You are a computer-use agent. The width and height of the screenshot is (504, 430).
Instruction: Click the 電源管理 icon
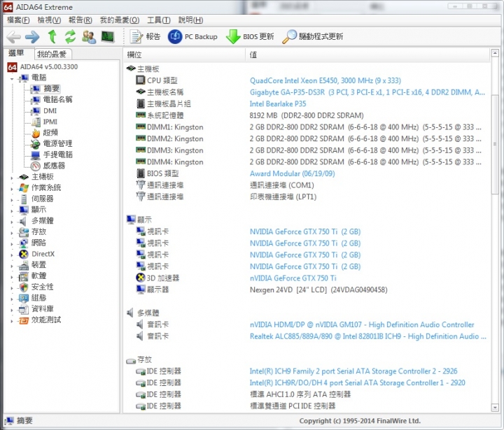[36, 144]
